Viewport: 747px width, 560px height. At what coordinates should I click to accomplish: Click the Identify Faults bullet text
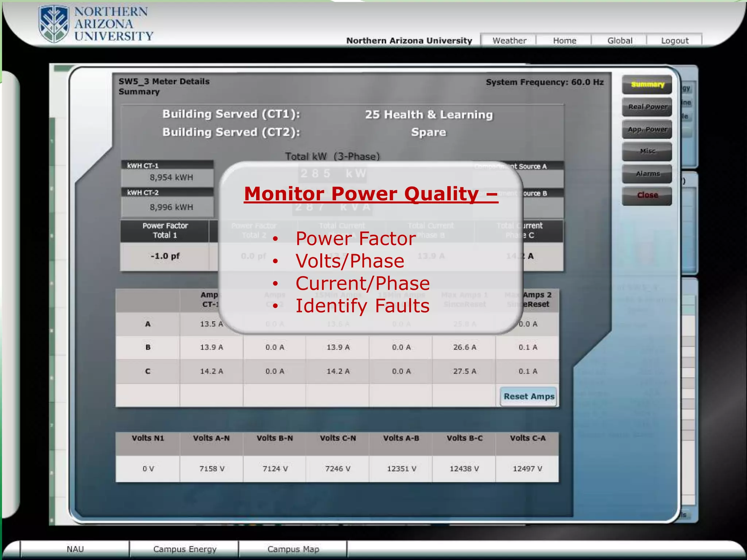point(363,306)
